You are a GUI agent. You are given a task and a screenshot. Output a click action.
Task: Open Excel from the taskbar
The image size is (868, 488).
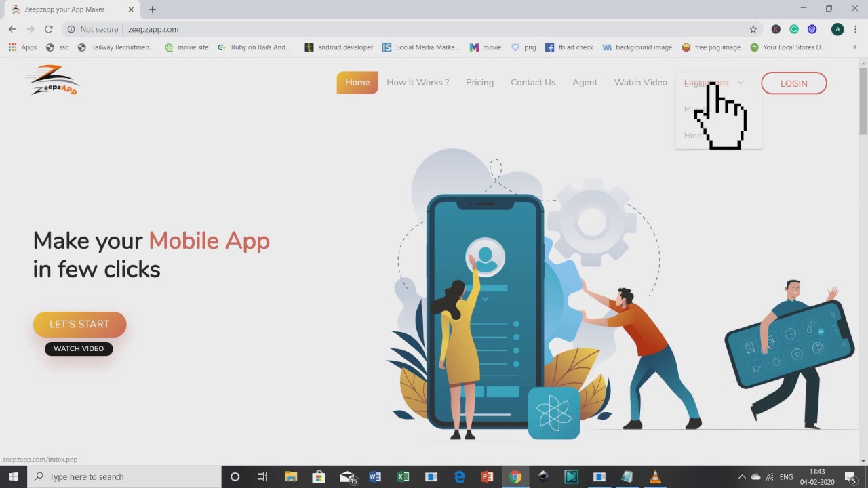point(403,476)
